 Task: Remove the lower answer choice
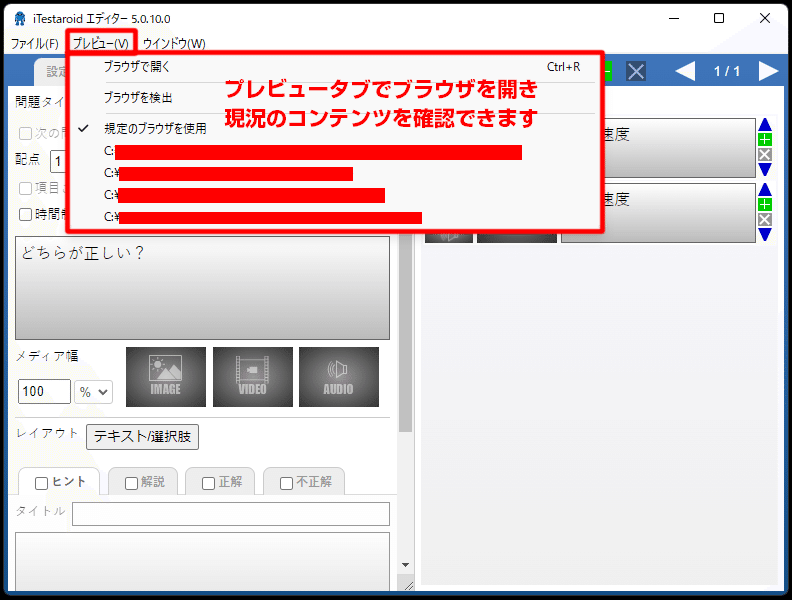click(765, 220)
